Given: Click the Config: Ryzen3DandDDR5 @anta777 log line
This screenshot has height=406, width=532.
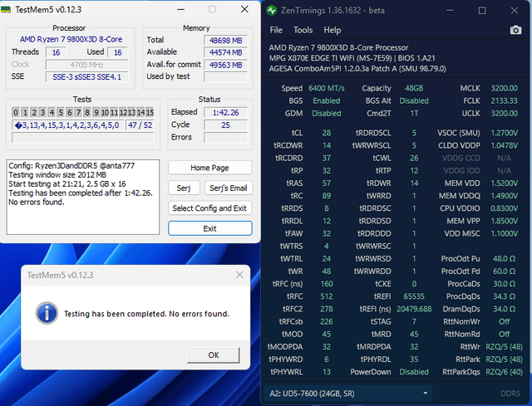Looking at the screenshot, I should pos(71,166).
